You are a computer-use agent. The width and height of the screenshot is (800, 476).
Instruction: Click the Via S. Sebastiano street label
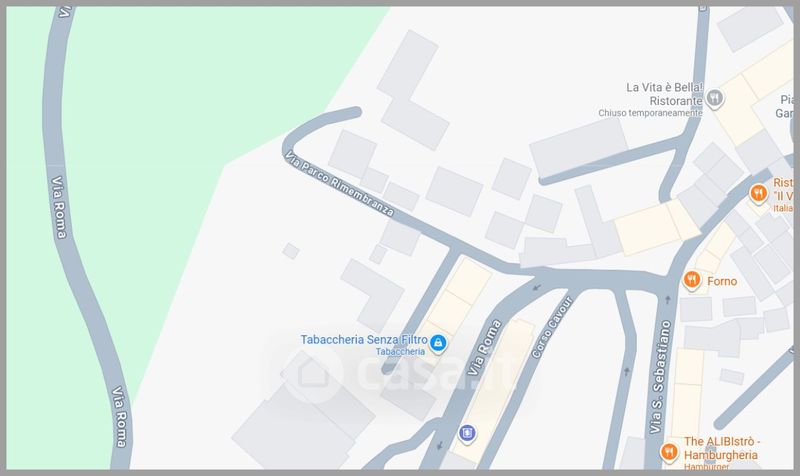pos(659,377)
